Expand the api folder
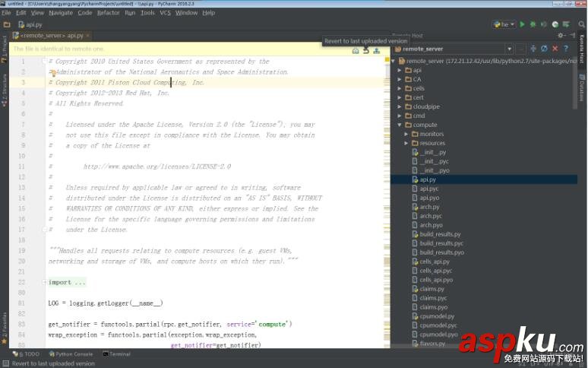588x368 pixels. tap(400, 70)
